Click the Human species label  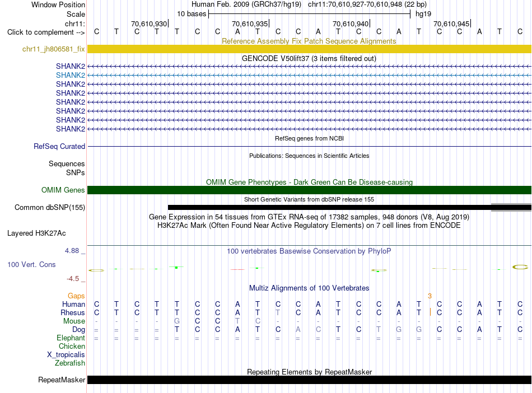point(73,304)
